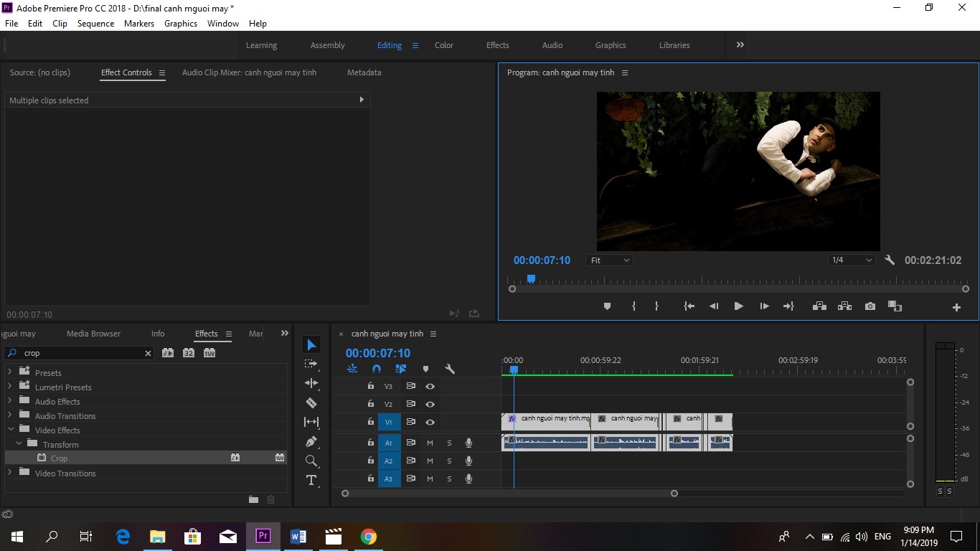Toggle lock on track V3
Image resolution: width=980 pixels, height=551 pixels.
370,386
